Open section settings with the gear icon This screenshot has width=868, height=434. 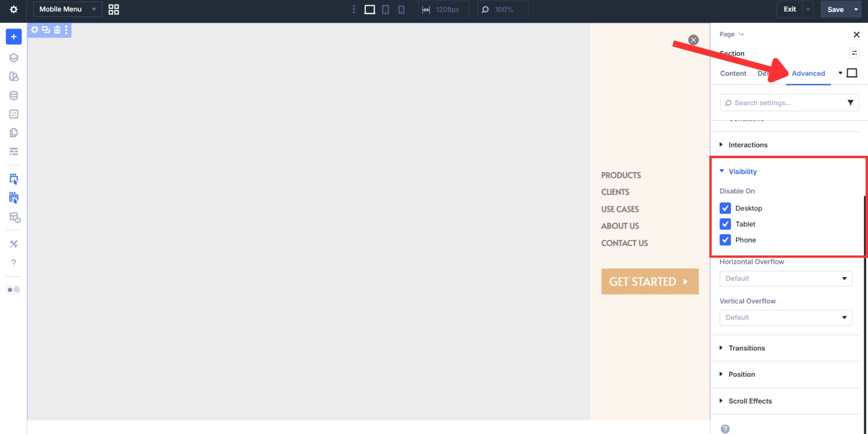pyautogui.click(x=34, y=30)
